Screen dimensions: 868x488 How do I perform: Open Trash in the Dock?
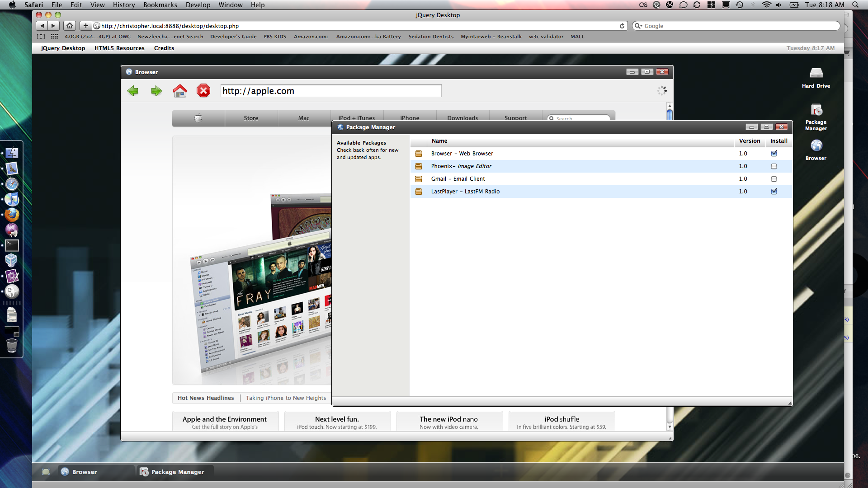[12, 346]
